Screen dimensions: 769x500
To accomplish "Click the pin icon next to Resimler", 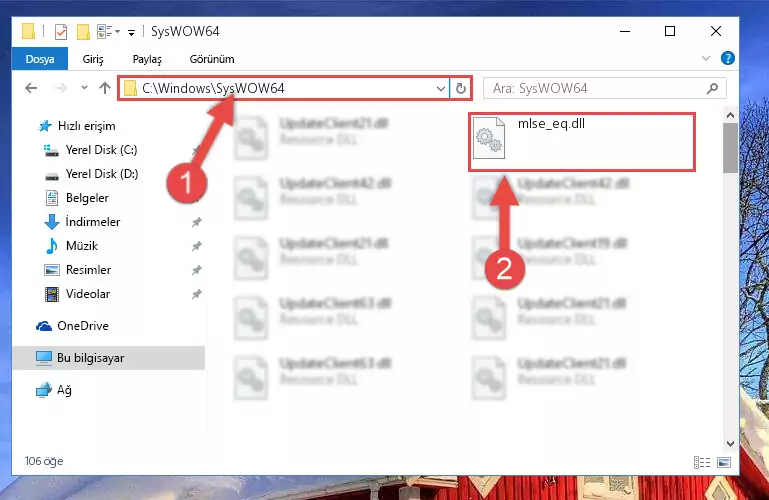I will [x=197, y=270].
